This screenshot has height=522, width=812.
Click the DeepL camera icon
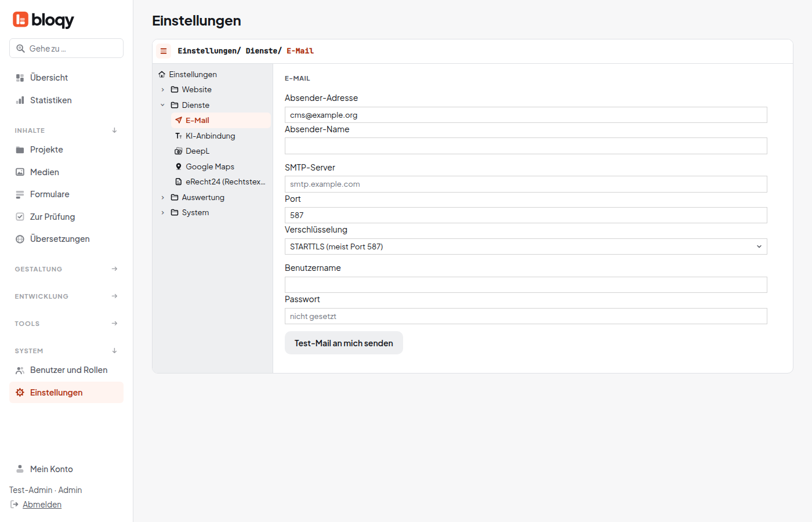point(179,151)
